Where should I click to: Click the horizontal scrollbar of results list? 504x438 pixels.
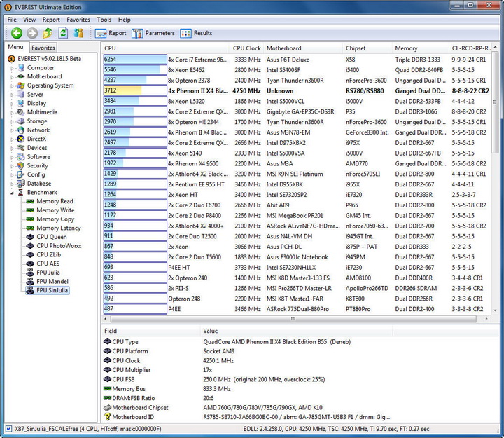[293, 319]
